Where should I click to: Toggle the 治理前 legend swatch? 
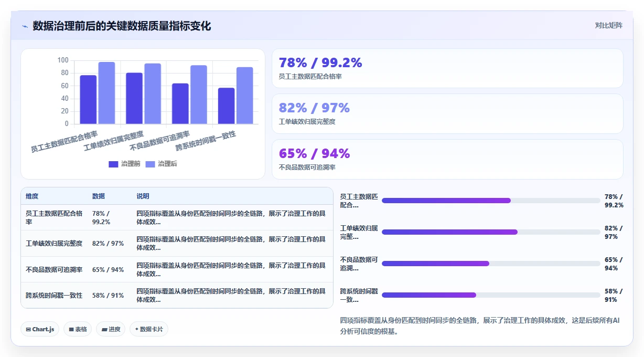pos(113,164)
